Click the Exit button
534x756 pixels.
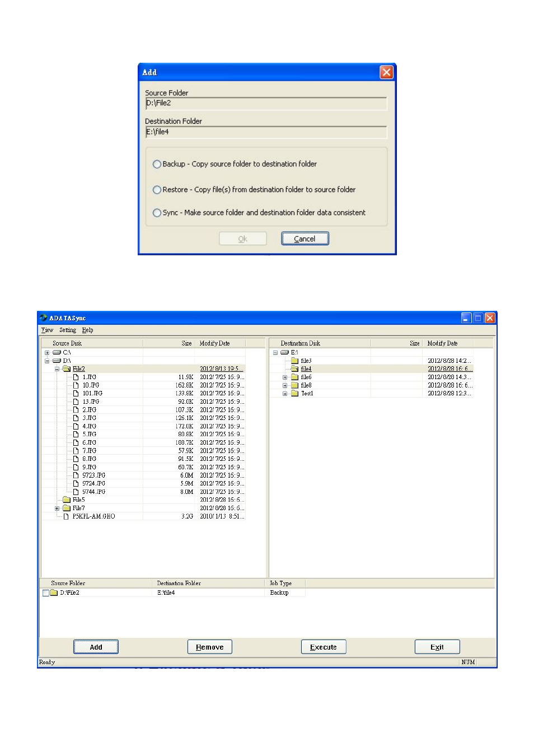[x=437, y=647]
